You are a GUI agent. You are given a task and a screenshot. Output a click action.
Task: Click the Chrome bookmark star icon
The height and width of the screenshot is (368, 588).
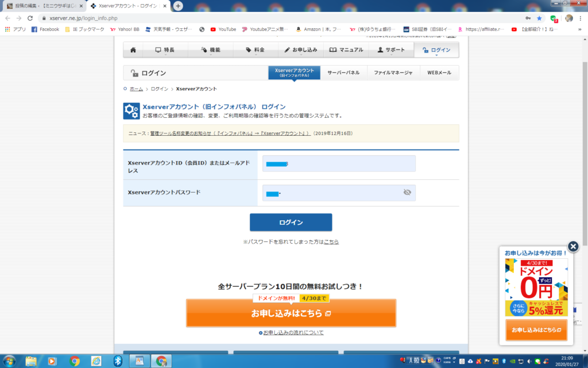pos(539,18)
